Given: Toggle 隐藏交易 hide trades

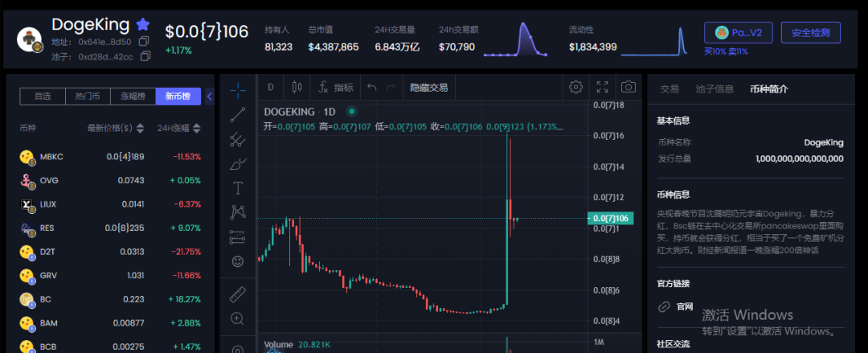Looking at the screenshot, I should point(428,88).
